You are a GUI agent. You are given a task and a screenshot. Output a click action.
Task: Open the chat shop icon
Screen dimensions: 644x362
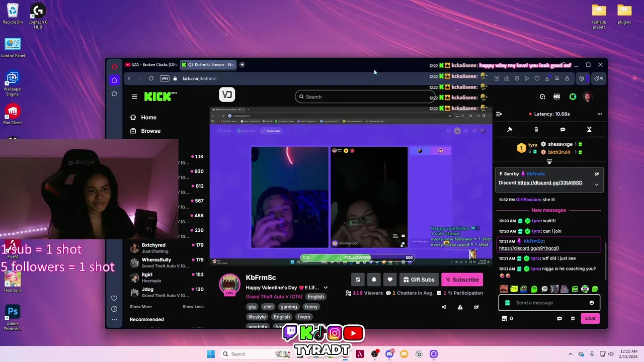click(504, 318)
